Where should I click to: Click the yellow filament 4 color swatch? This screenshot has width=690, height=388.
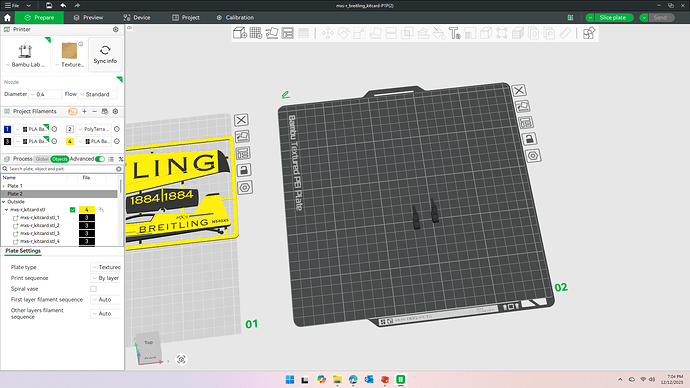(x=70, y=141)
